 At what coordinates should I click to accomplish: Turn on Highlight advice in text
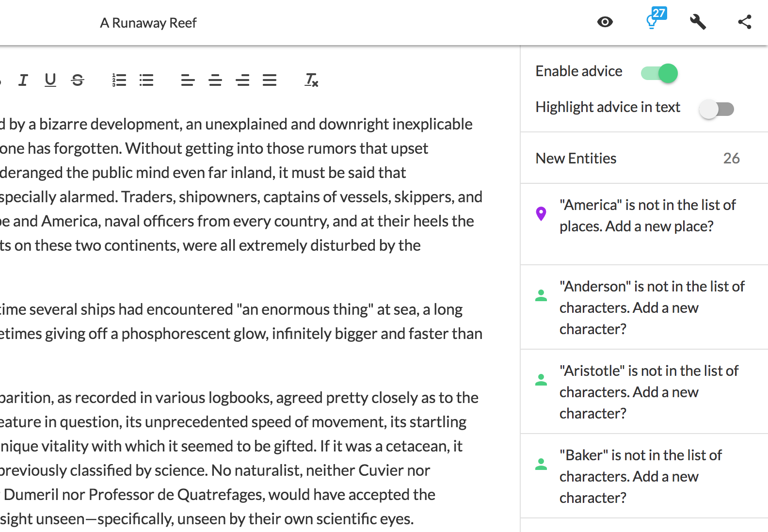pyautogui.click(x=717, y=109)
